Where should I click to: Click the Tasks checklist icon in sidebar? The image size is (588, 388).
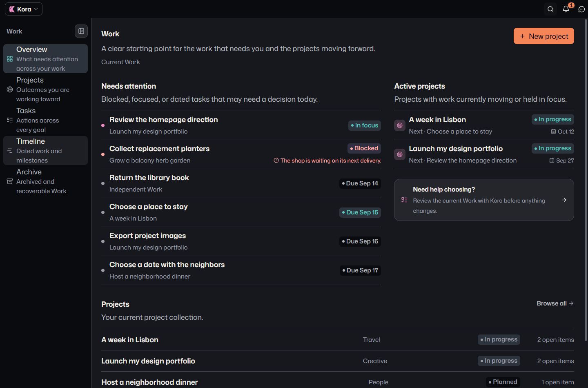click(10, 120)
